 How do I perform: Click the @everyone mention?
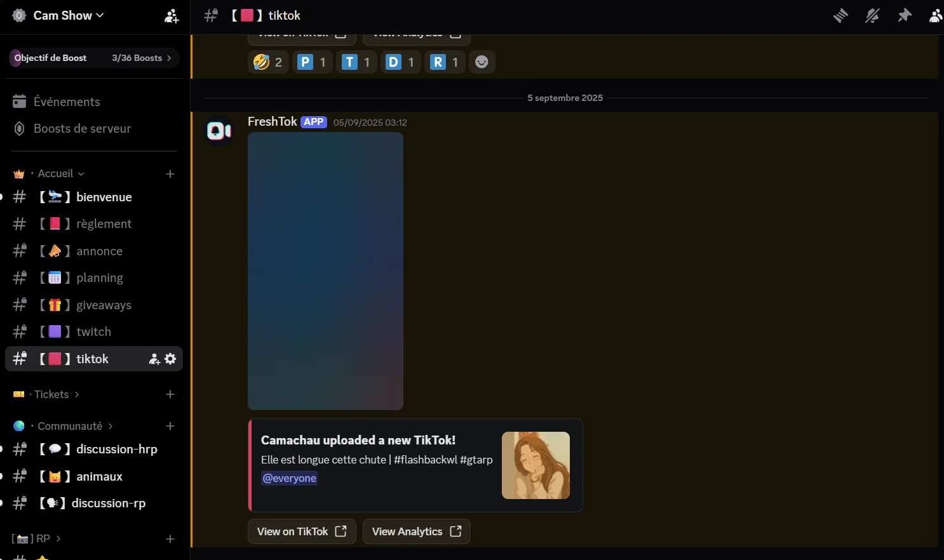coord(289,478)
